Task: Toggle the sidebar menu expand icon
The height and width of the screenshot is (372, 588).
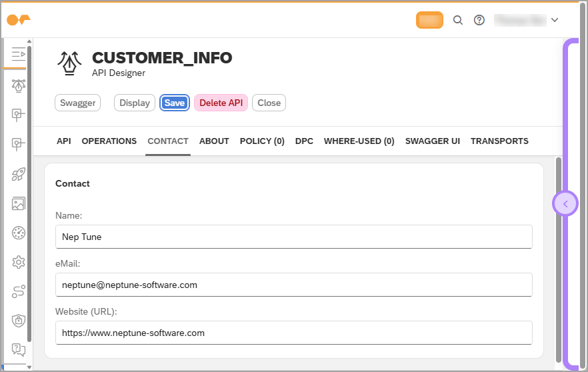Action: pyautogui.click(x=19, y=54)
